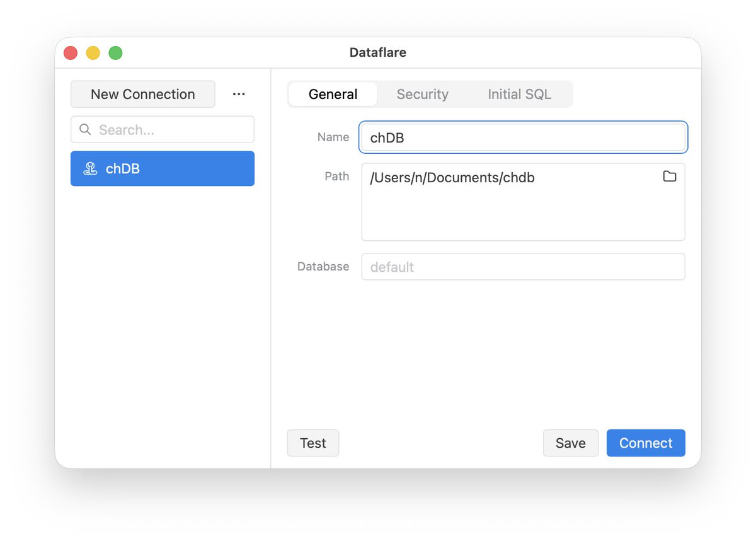Click into the Path text area
756x541 pixels.
[x=524, y=202]
